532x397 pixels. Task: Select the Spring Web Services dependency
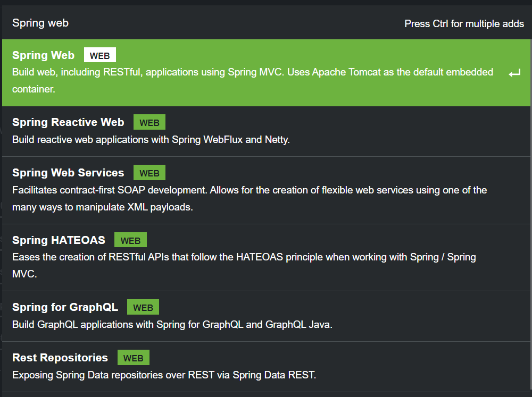point(266,190)
